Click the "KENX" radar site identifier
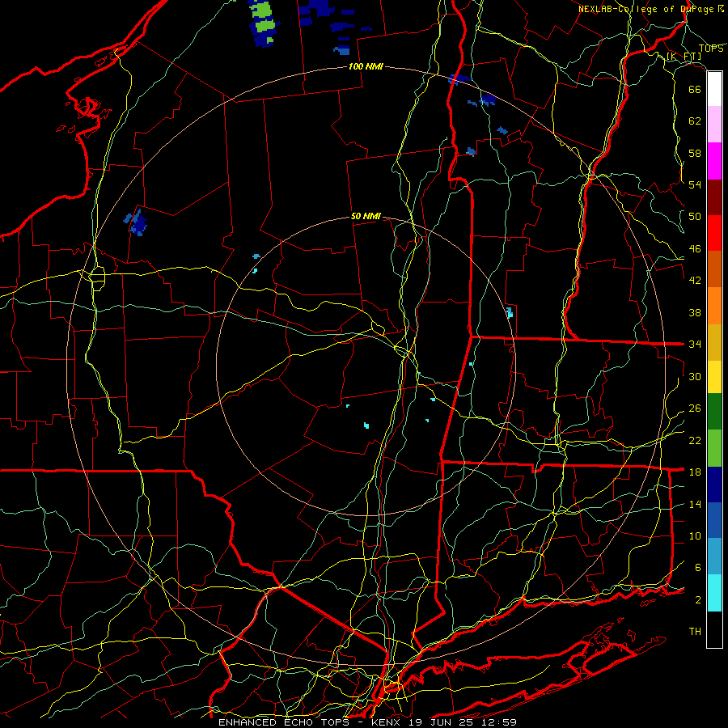728x728 pixels. coord(387,722)
